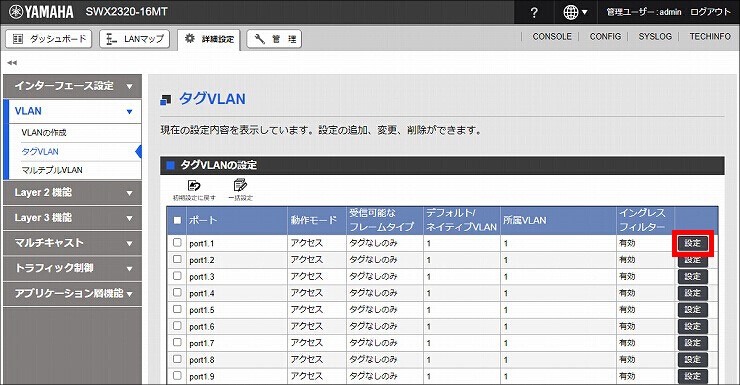Check the port1.9 row checkbox
740x385 pixels.
(177, 376)
